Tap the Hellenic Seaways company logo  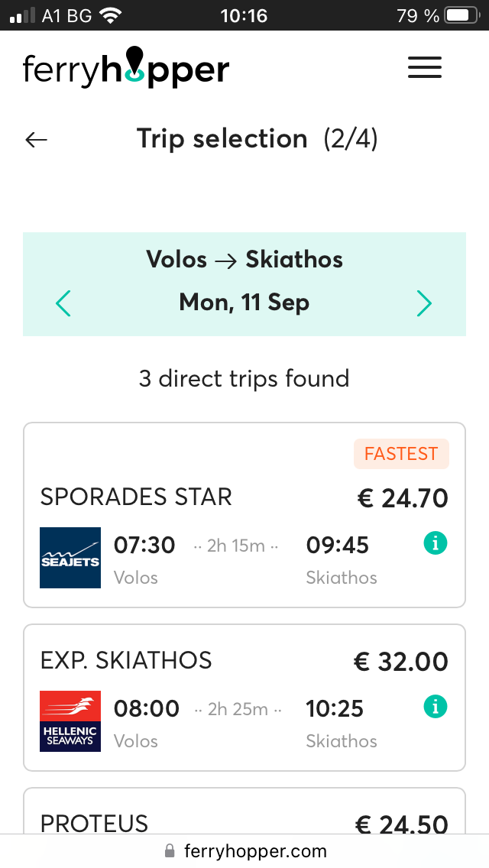point(70,721)
